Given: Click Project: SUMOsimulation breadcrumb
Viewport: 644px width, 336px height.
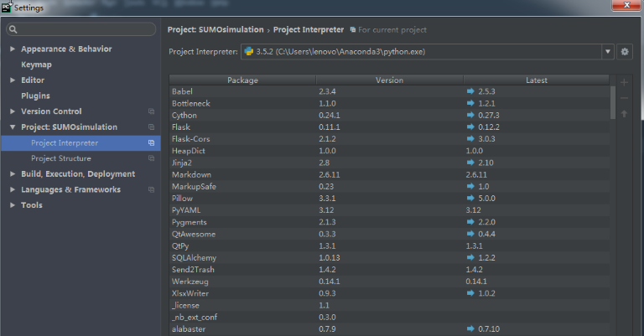Looking at the screenshot, I should click(x=216, y=29).
